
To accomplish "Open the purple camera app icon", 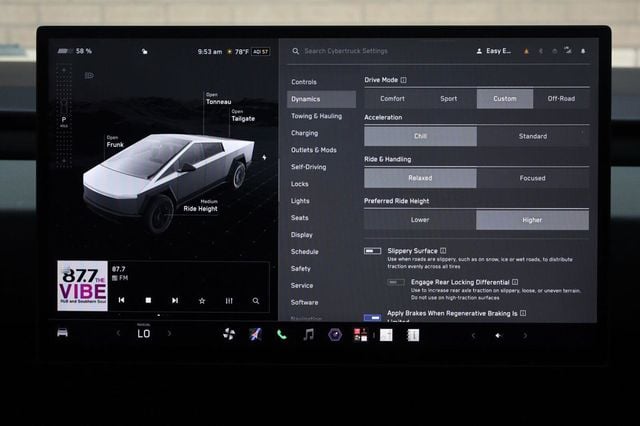I will [x=335, y=335].
